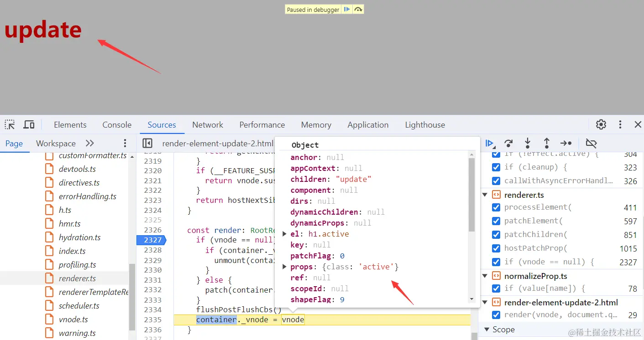The image size is (644, 340).
Task: Disable the callWithAsyncErrorHandl… breakpoint
Action: [x=496, y=181]
